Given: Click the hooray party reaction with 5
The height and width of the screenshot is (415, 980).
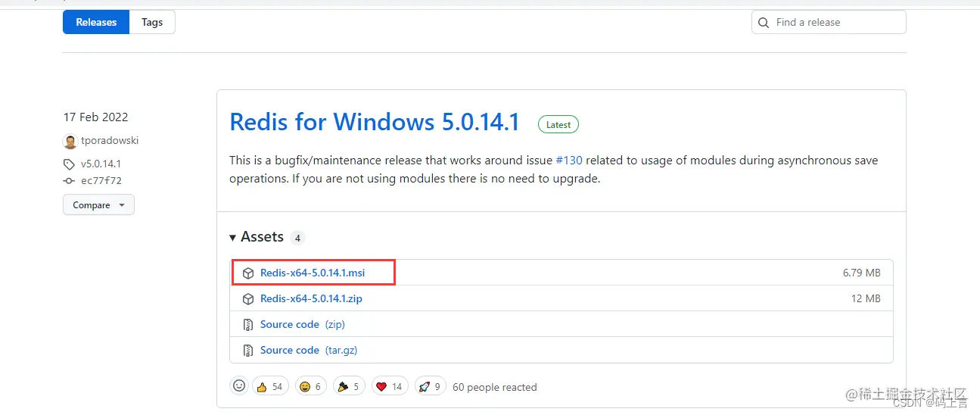Looking at the screenshot, I should coord(350,386).
